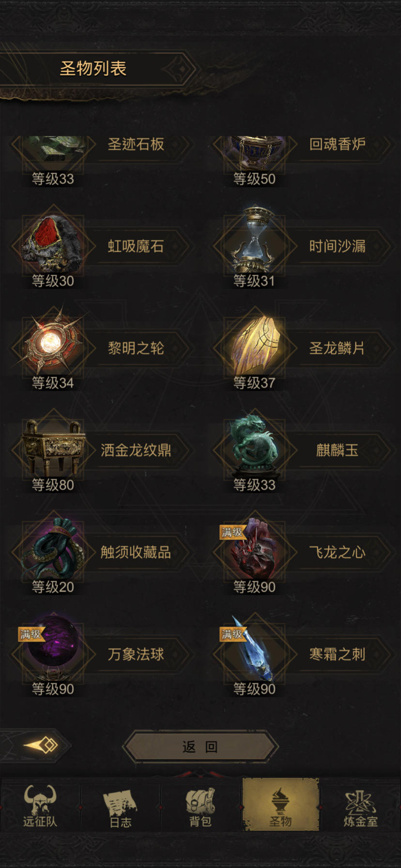This screenshot has width=401, height=868.
Task: Open the 回魂香炉 relic name label
Action: pos(337,144)
